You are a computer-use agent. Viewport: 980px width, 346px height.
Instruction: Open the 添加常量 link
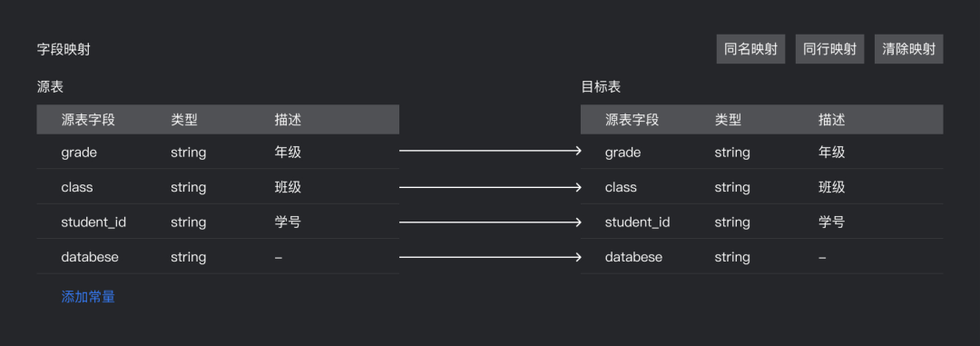coord(88,297)
